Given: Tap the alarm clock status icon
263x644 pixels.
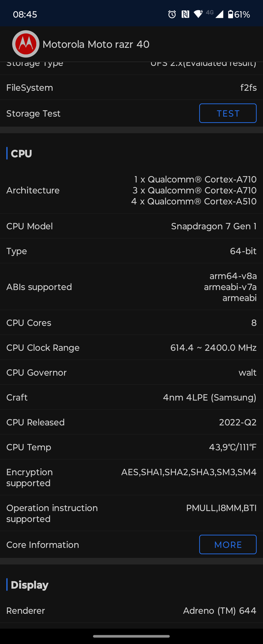Looking at the screenshot, I should pos(172,14).
